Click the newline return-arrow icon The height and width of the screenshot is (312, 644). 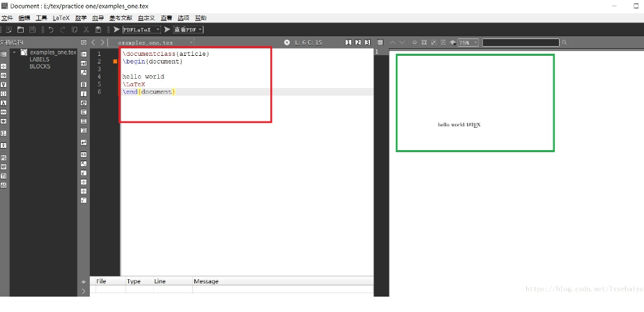tap(84, 142)
